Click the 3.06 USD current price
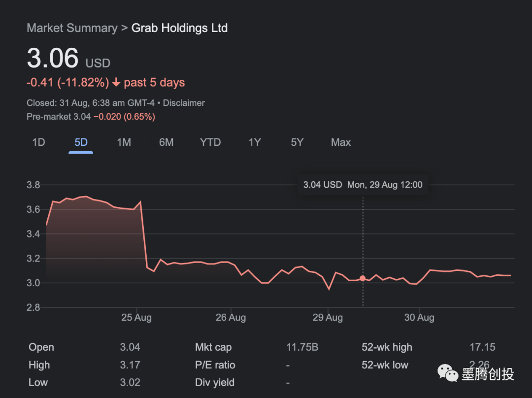 [53, 59]
